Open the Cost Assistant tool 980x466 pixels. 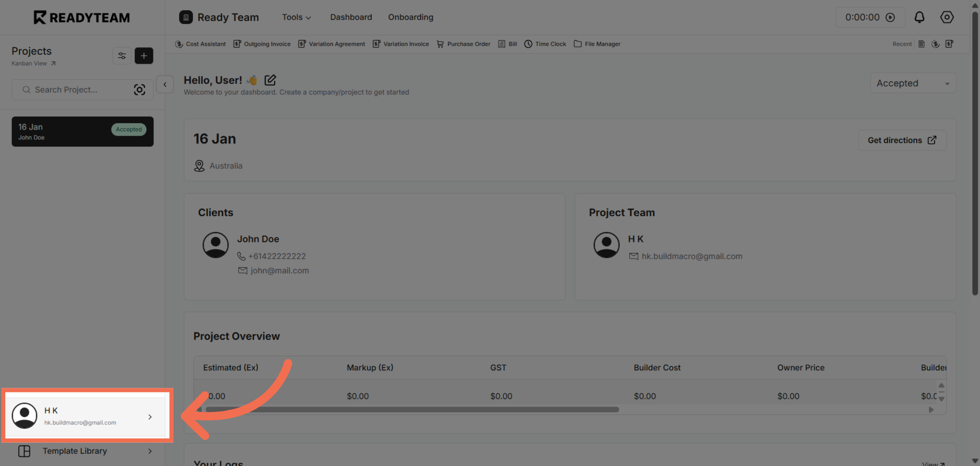(200, 44)
